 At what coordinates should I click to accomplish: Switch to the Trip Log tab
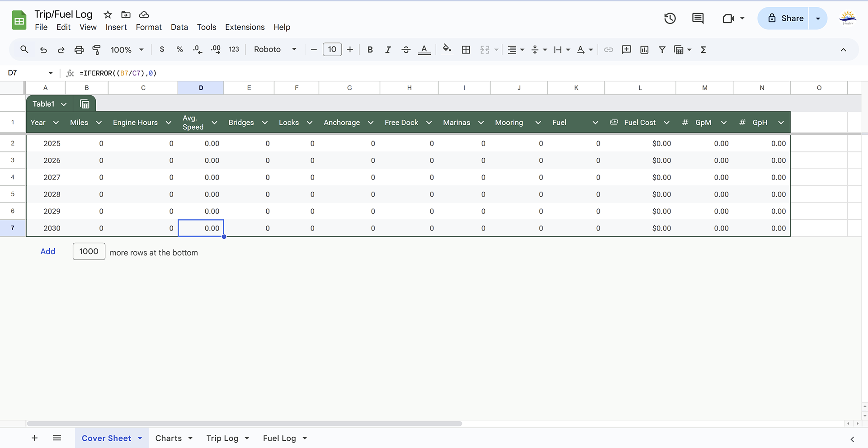tap(222, 438)
